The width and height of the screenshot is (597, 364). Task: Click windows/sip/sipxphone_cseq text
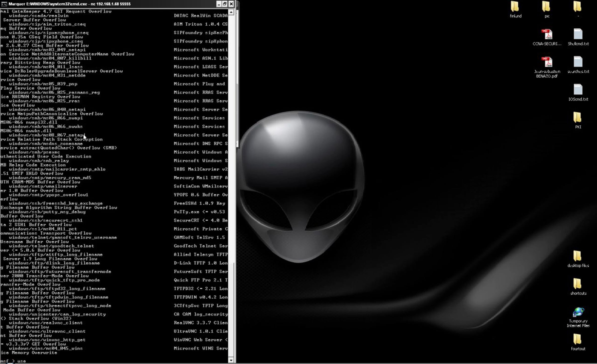(46, 41)
